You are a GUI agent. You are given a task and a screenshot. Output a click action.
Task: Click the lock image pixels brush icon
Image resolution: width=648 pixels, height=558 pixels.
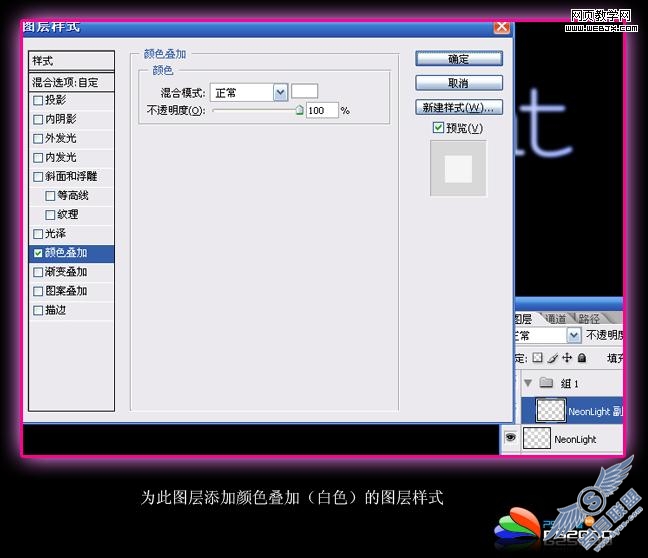coord(553,358)
